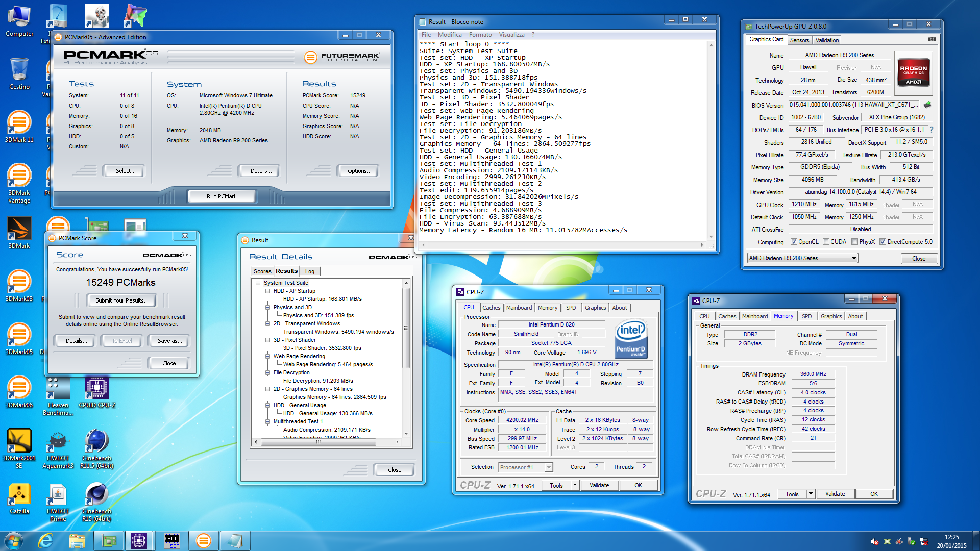Select the HWBOT Aquamark3 desktop shortcut
Viewport: 980px width, 551px height.
point(58,448)
